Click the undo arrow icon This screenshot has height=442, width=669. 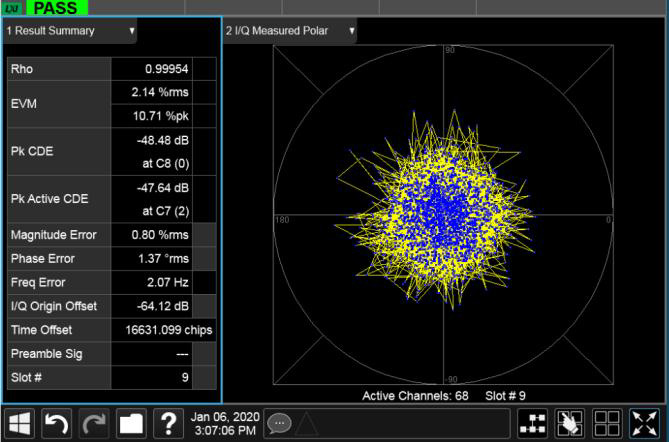pyautogui.click(x=58, y=423)
